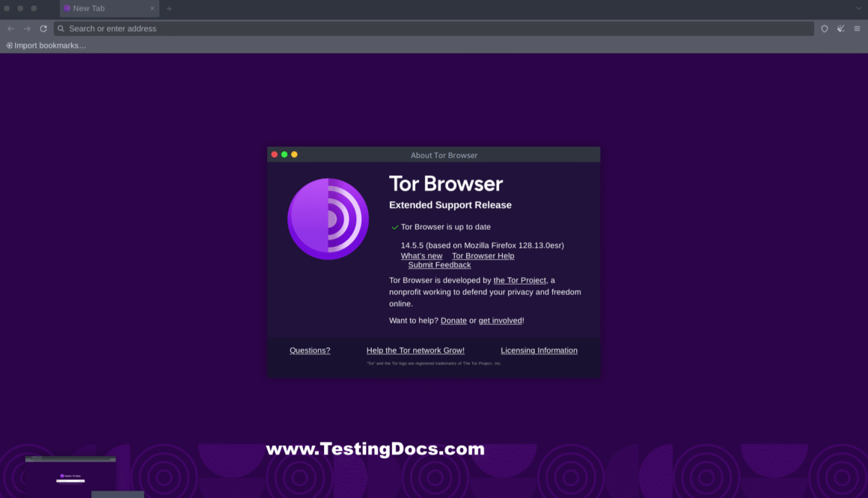Click the Donate link
The height and width of the screenshot is (498, 868).
[453, 321]
